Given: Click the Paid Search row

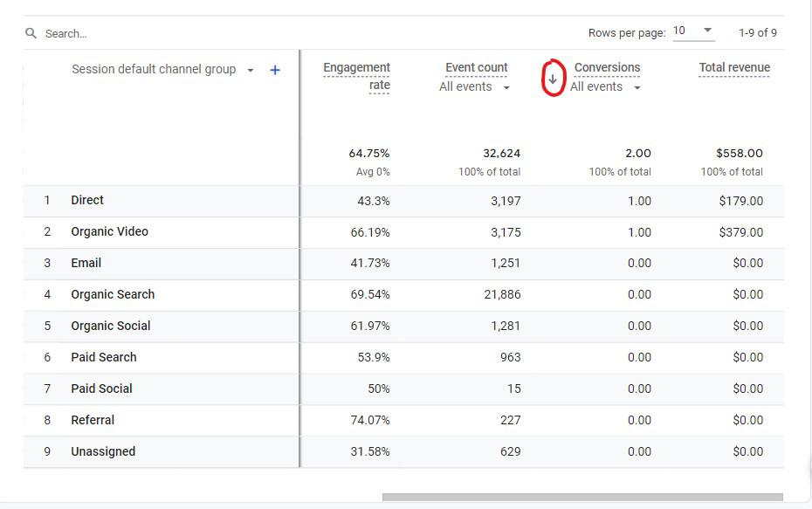Looking at the screenshot, I should point(103,358).
